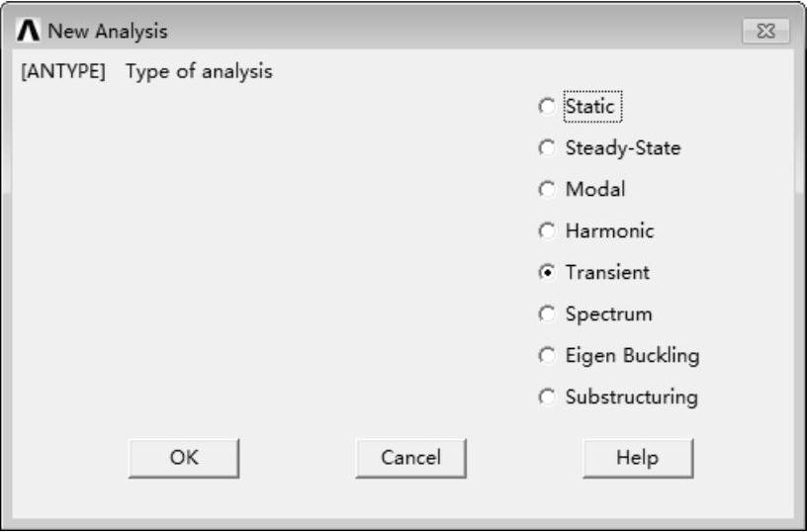This screenshot has width=807, height=532.
Task: Click the 'Harmonic' option label text
Action: tap(609, 231)
